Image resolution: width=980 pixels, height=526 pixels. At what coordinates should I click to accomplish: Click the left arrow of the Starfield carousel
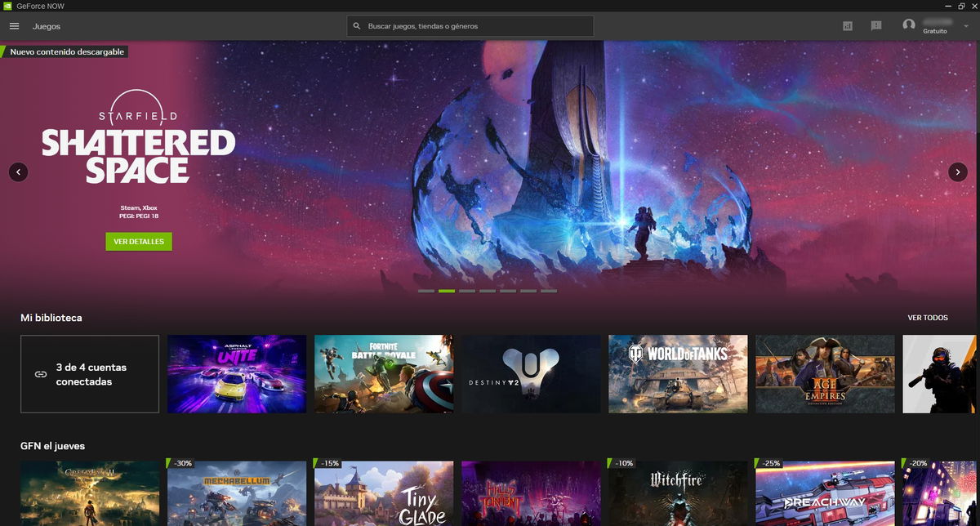pyautogui.click(x=18, y=172)
